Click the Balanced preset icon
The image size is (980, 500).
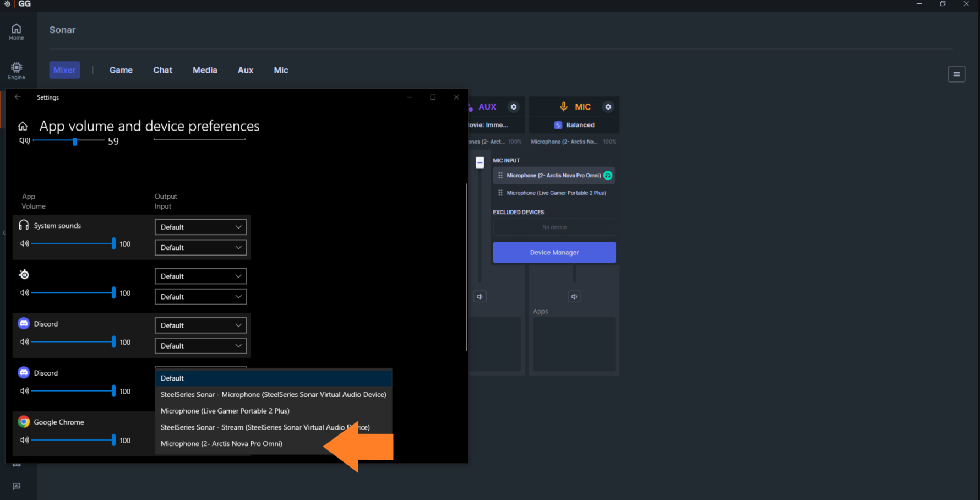(x=558, y=125)
